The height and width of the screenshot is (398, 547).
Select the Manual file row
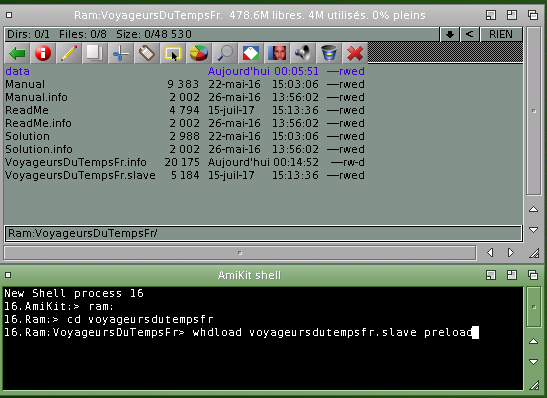(x=185, y=84)
